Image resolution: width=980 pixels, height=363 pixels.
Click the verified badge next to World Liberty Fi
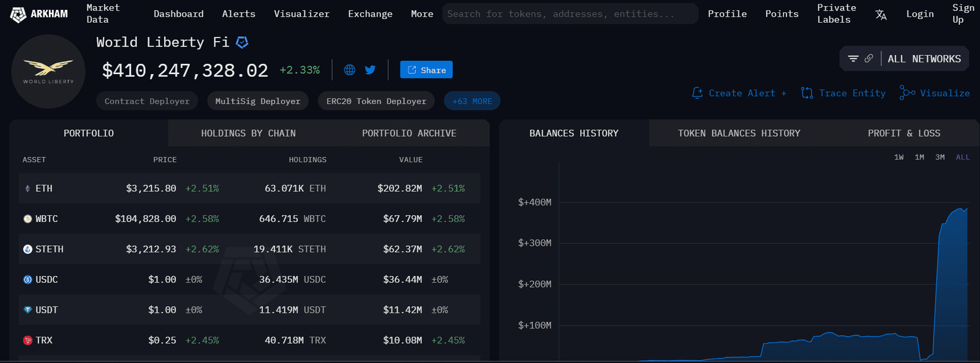pyautogui.click(x=243, y=42)
